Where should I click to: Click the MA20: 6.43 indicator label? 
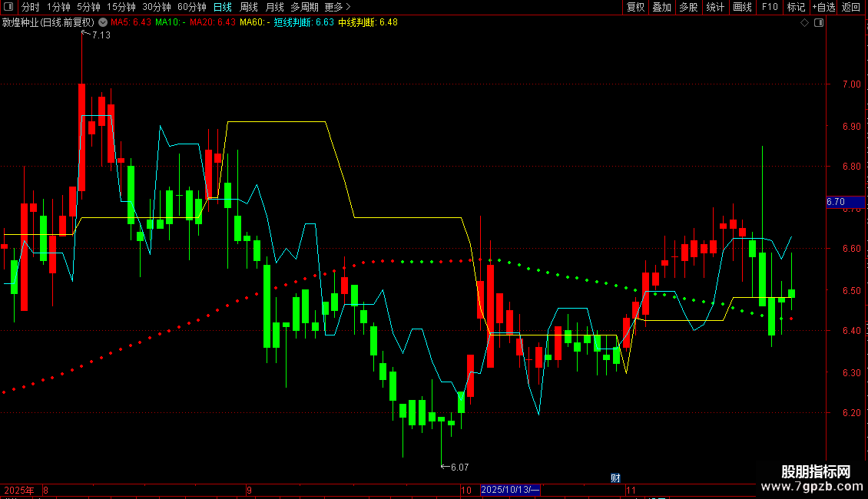(213, 22)
